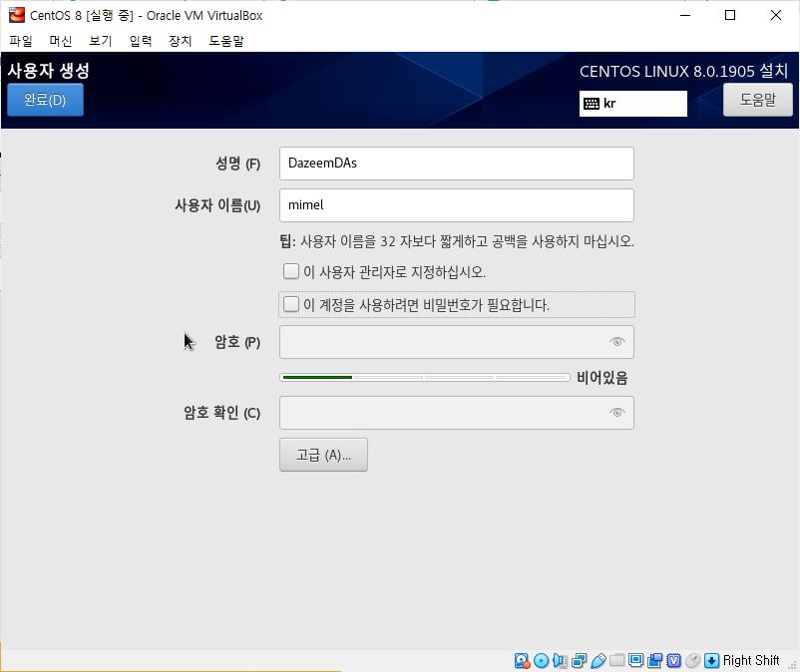The width and height of the screenshot is (800, 672).
Task: Close the VirtualBox window
Action: pyautogui.click(x=775, y=15)
